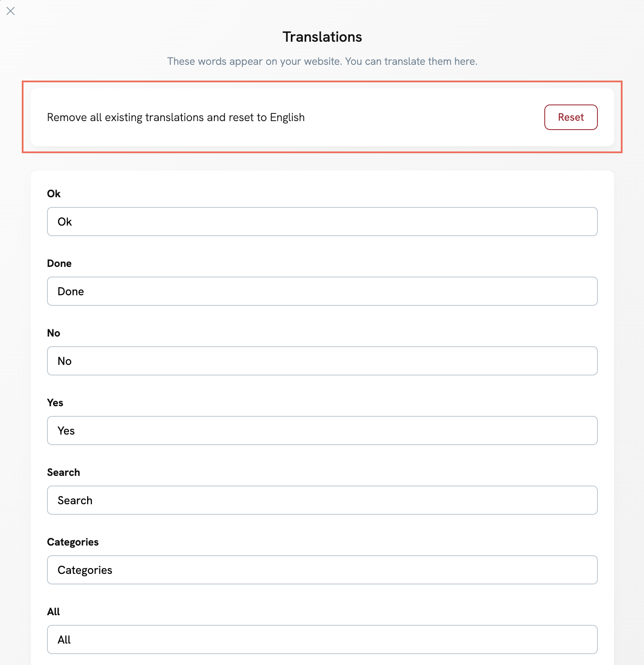Click the subtitle about words on your website

(322, 61)
